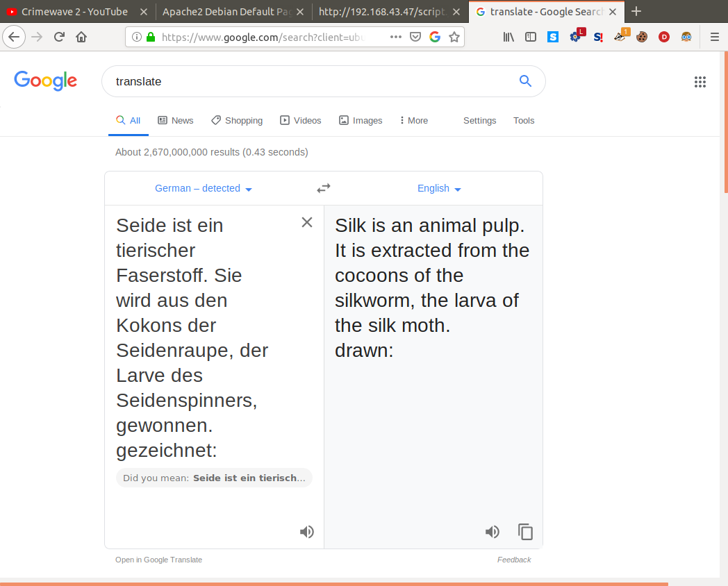This screenshot has height=586, width=728.
Task: Show site information icon in address bar
Action: point(136,37)
